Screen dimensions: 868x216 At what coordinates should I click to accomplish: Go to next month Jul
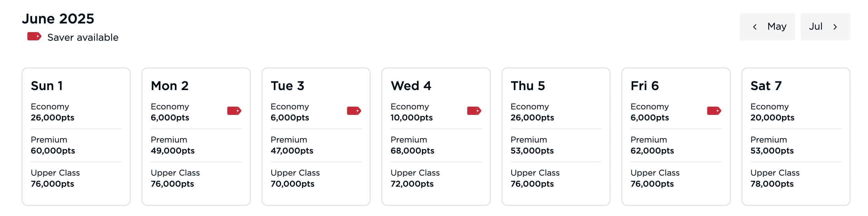825,27
